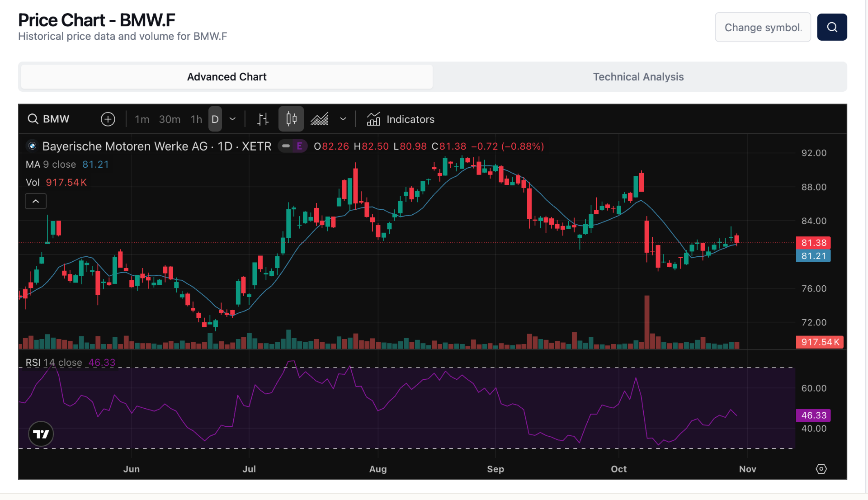Viewport: 868px width, 500px height.
Task: Choose the area chart style icon
Action: click(x=320, y=119)
